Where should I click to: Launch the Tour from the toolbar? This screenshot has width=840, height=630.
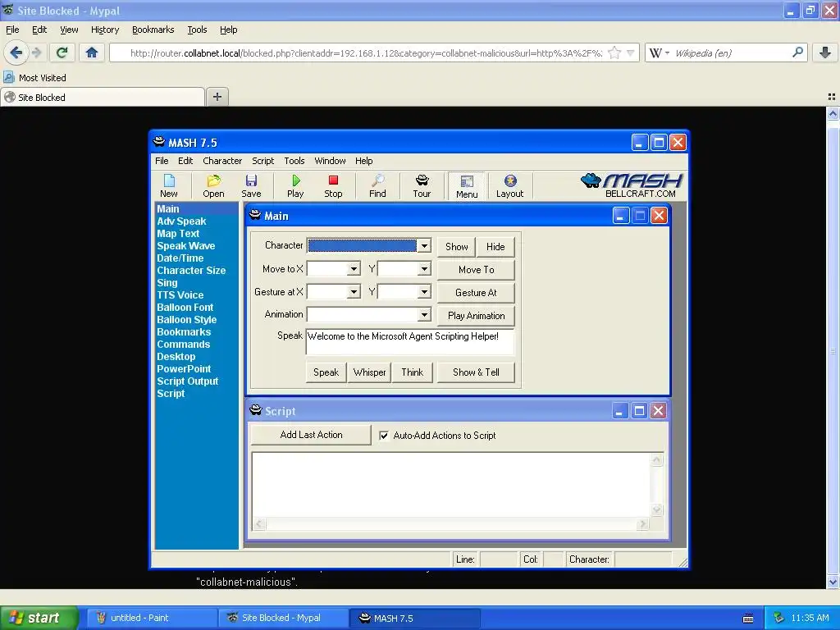[x=422, y=186]
